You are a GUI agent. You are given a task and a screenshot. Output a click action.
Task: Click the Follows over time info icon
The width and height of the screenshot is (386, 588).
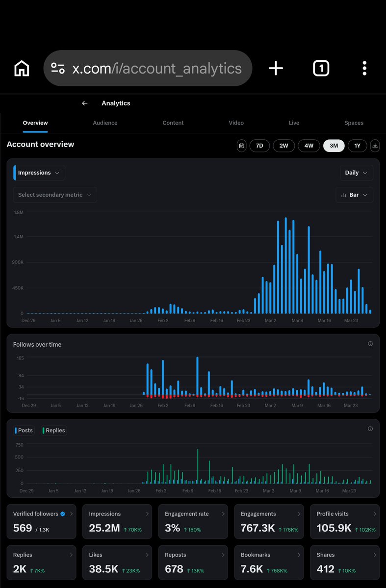[x=370, y=344]
